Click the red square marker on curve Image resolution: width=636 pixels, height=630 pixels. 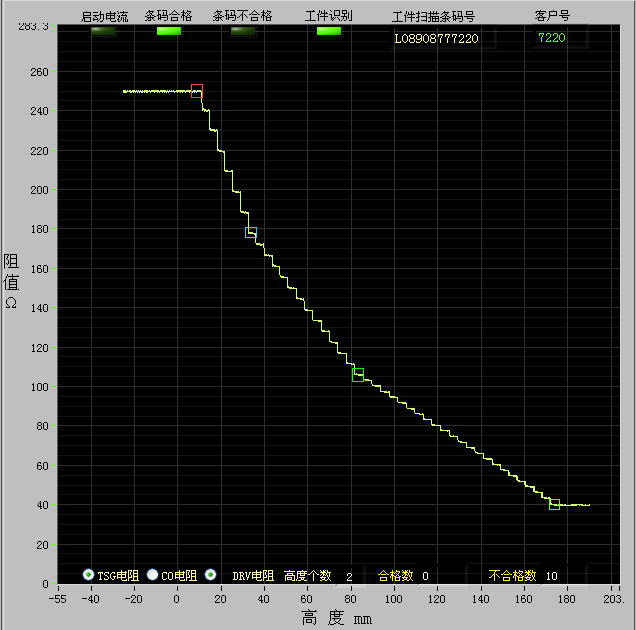coord(197,91)
